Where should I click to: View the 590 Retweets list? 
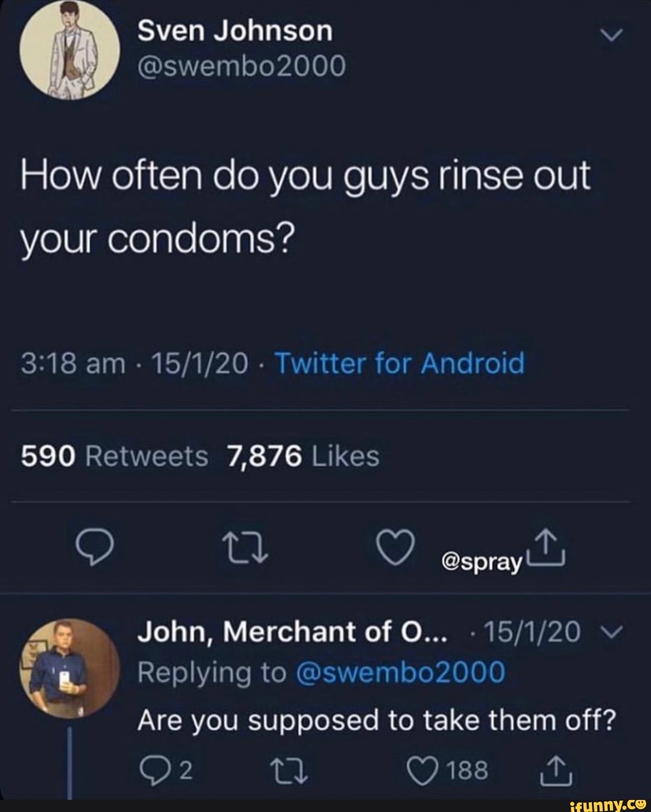(x=115, y=456)
